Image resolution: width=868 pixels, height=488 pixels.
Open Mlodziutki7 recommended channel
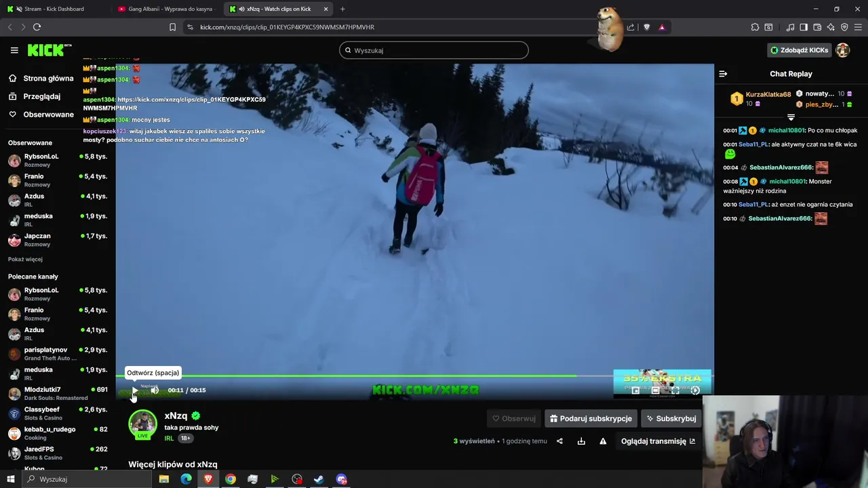tap(58, 394)
